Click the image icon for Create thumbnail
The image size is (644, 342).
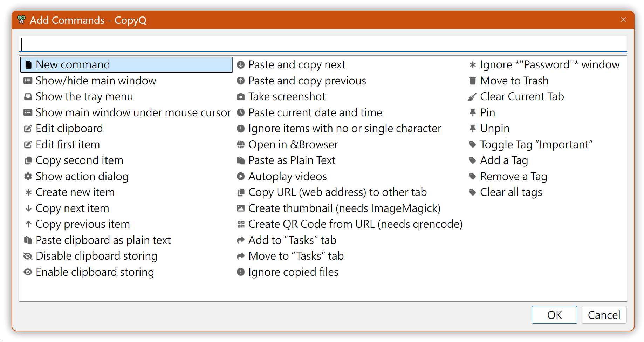[241, 208]
